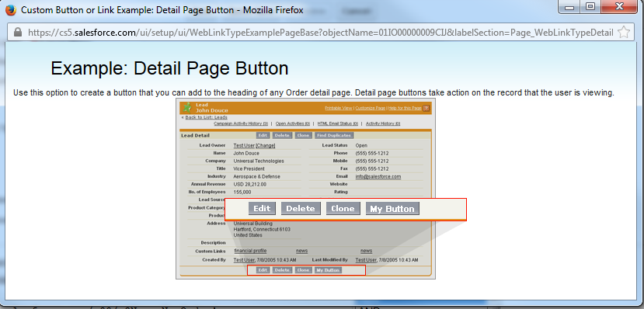Click the enlarged Clone button in the callout
The image size is (644, 309).
[x=343, y=209]
